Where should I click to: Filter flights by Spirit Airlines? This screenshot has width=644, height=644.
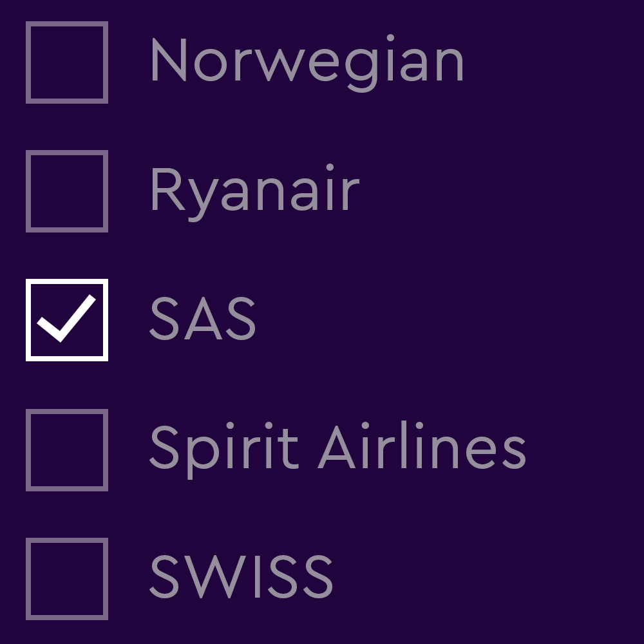pos(67,450)
